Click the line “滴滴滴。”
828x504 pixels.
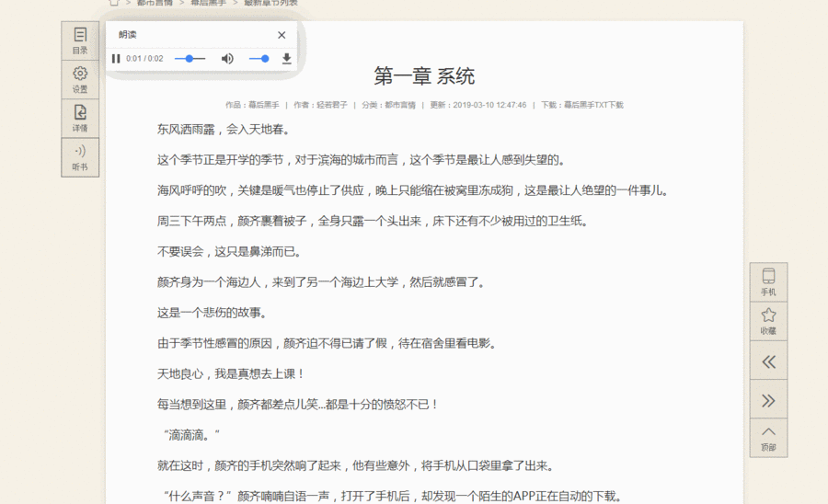pos(191,435)
